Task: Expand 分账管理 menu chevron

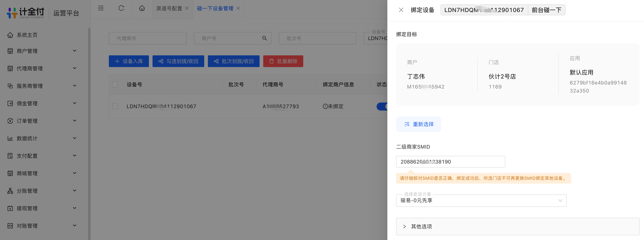Action: 74,191
